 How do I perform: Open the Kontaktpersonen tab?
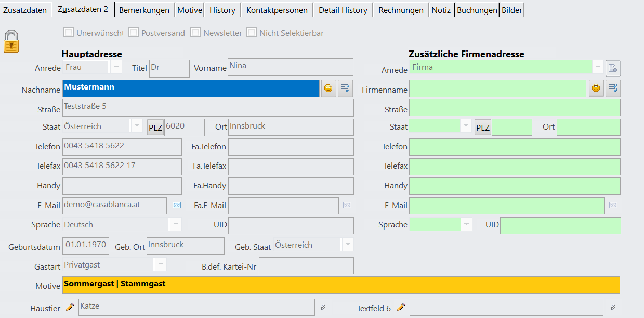(x=277, y=10)
